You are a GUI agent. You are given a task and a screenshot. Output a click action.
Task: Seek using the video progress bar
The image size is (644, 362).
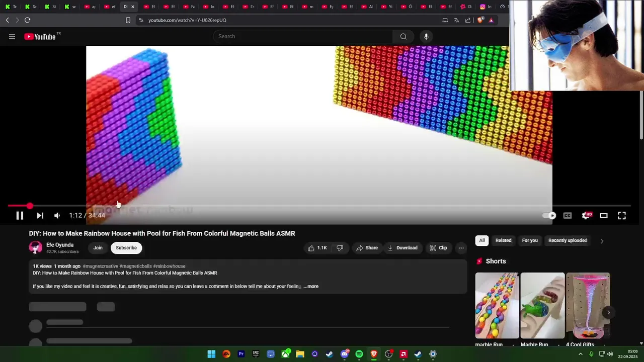point(319,206)
